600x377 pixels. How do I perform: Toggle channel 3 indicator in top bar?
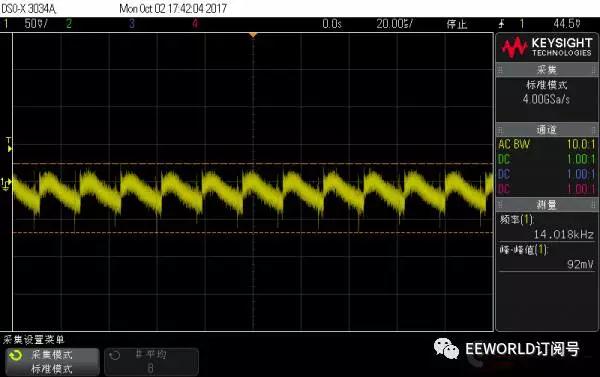pos(132,24)
